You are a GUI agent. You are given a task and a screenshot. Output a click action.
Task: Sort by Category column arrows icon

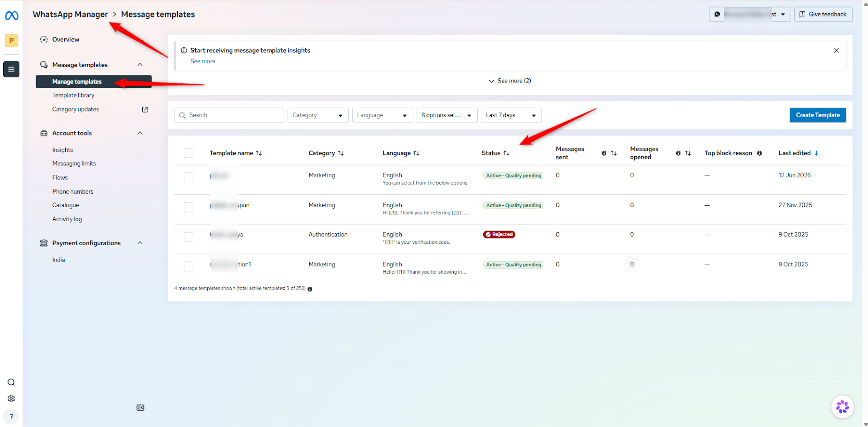(x=341, y=153)
